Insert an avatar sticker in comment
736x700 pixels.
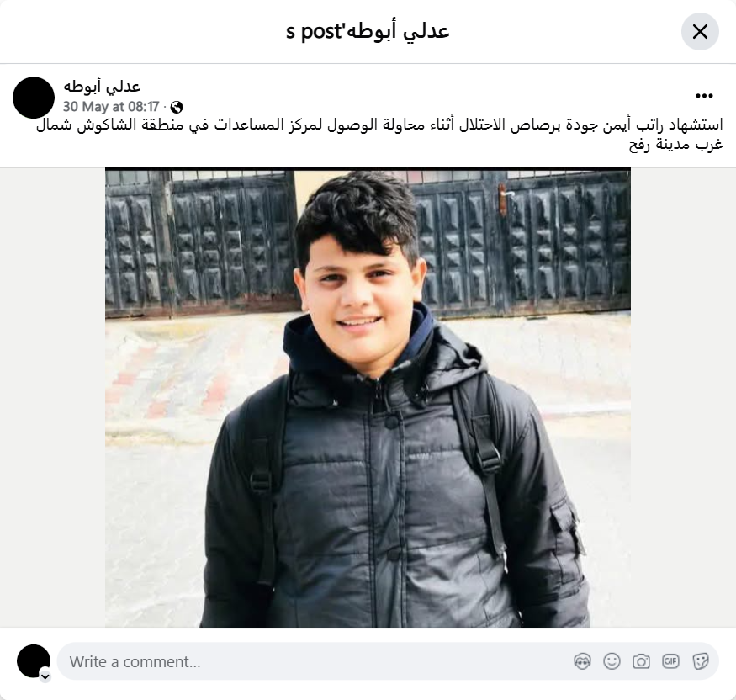coord(582,661)
